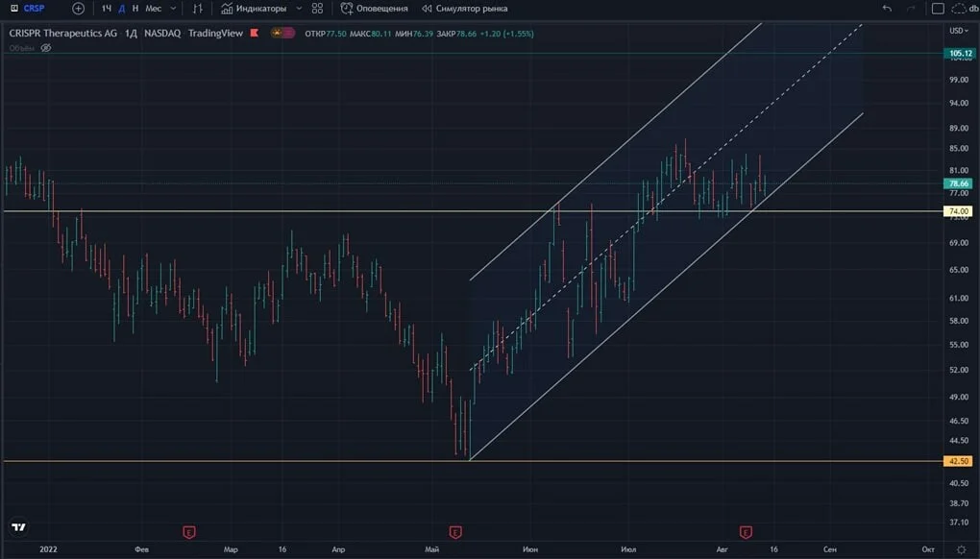
Task: Open indicator templates grid icon
Action: pyautogui.click(x=317, y=9)
